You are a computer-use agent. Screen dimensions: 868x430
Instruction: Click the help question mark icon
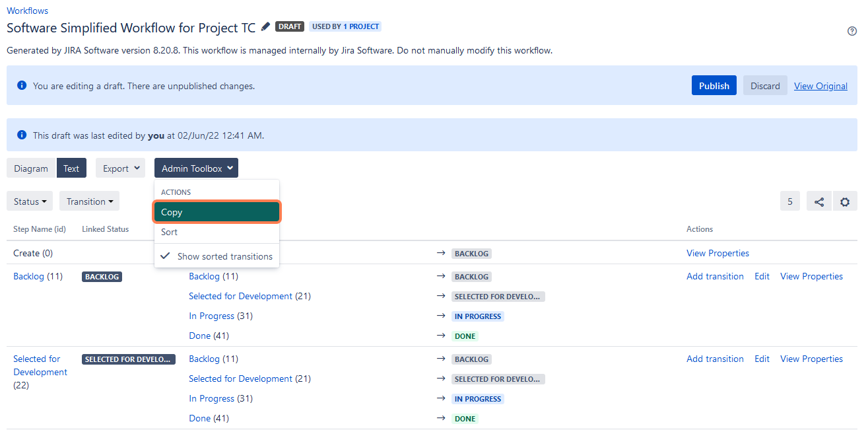pyautogui.click(x=853, y=31)
